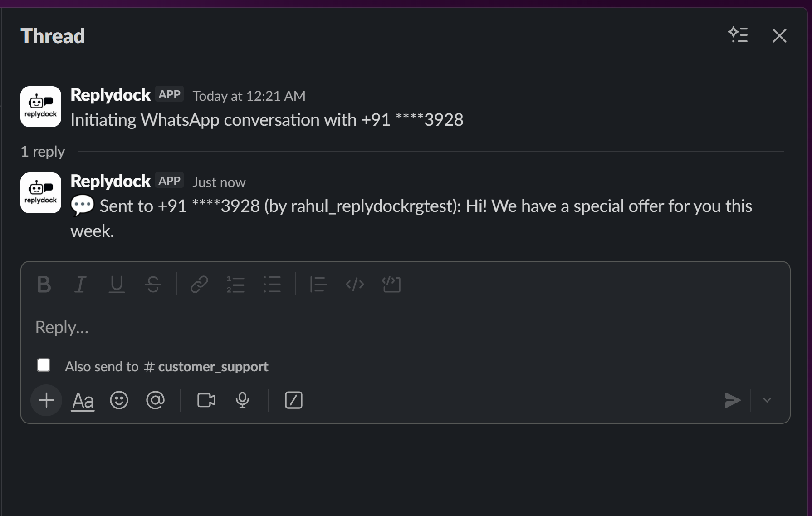This screenshot has width=812, height=516.
Task: Click the blockquote formatting icon
Action: tap(318, 285)
